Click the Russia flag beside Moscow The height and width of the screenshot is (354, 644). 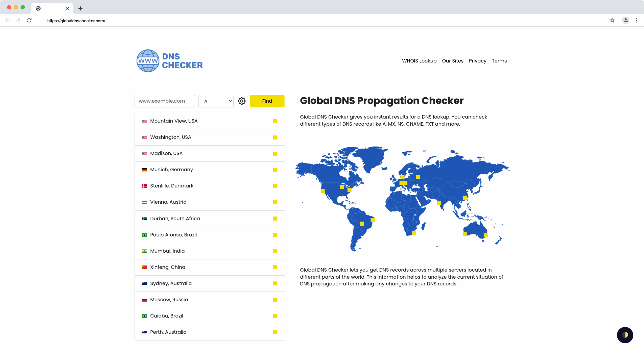click(x=144, y=300)
